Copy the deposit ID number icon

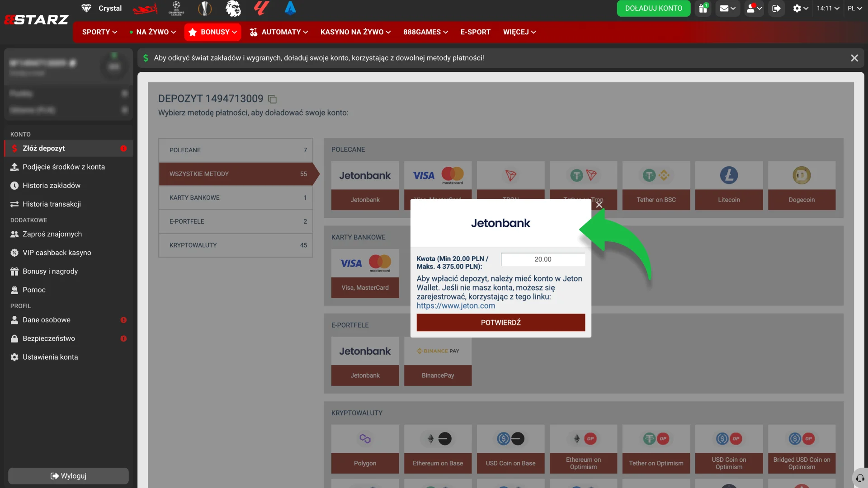coord(272,99)
